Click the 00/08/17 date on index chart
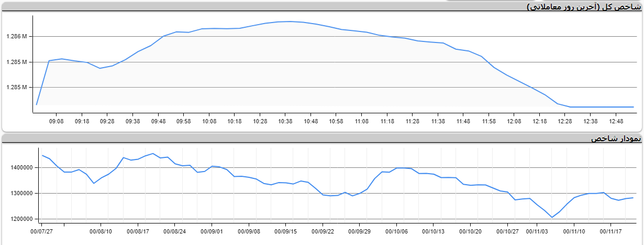Screen dimensions: 644x245 coord(138,231)
